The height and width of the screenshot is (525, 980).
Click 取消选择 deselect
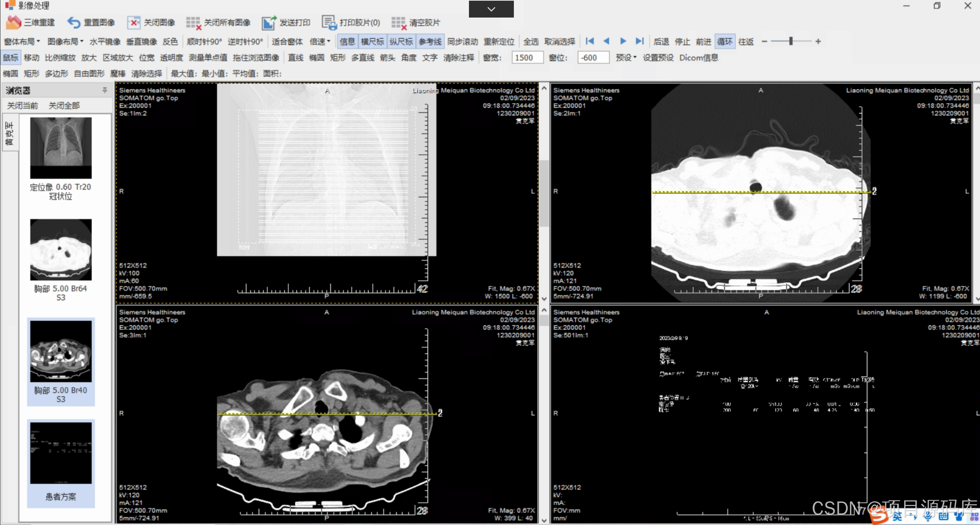[559, 41]
